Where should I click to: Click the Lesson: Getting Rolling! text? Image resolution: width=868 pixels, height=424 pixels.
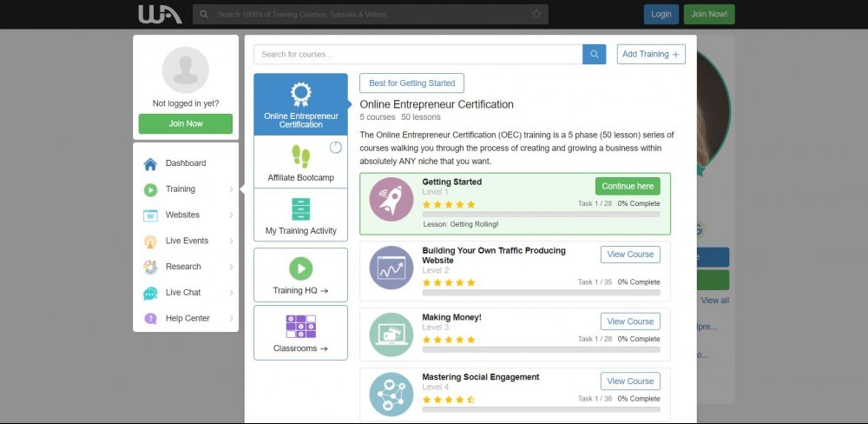pos(461,224)
